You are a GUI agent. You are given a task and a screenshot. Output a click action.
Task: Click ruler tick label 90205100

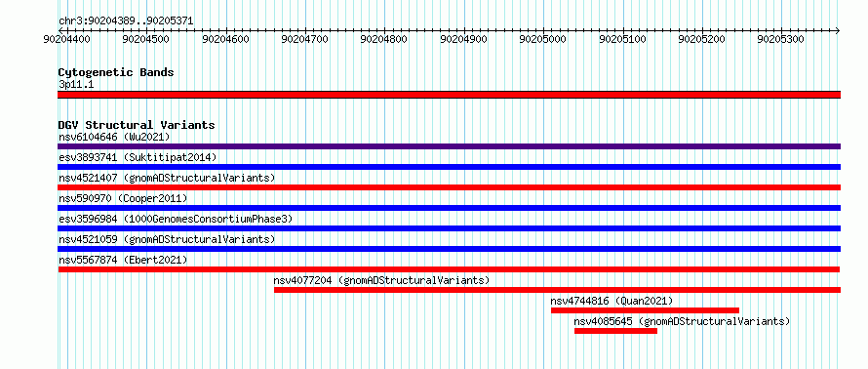click(x=623, y=39)
